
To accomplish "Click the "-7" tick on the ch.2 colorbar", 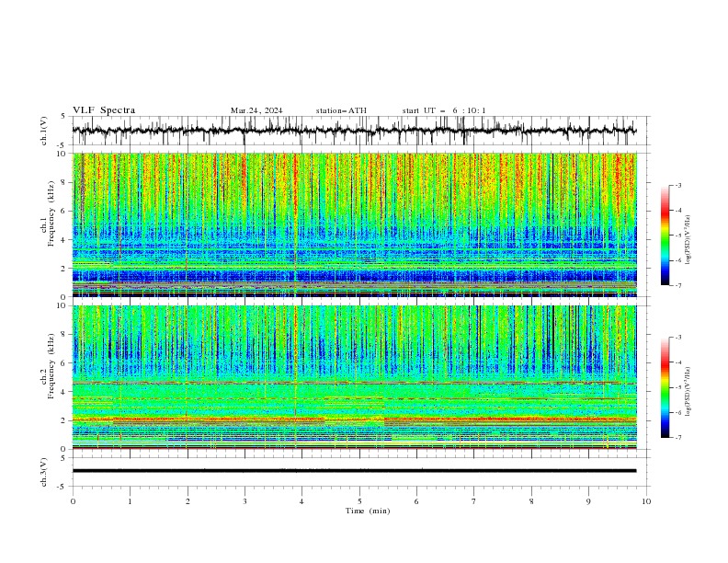I will coord(677,437).
